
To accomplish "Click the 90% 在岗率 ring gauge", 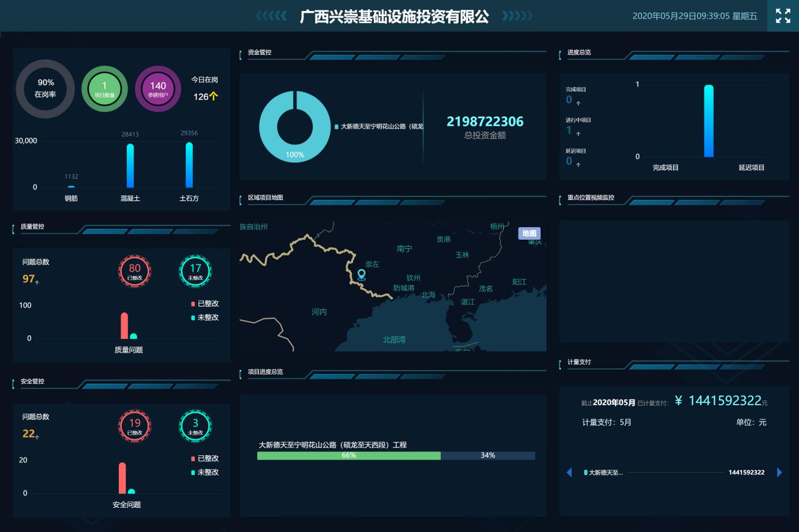I will [45, 89].
